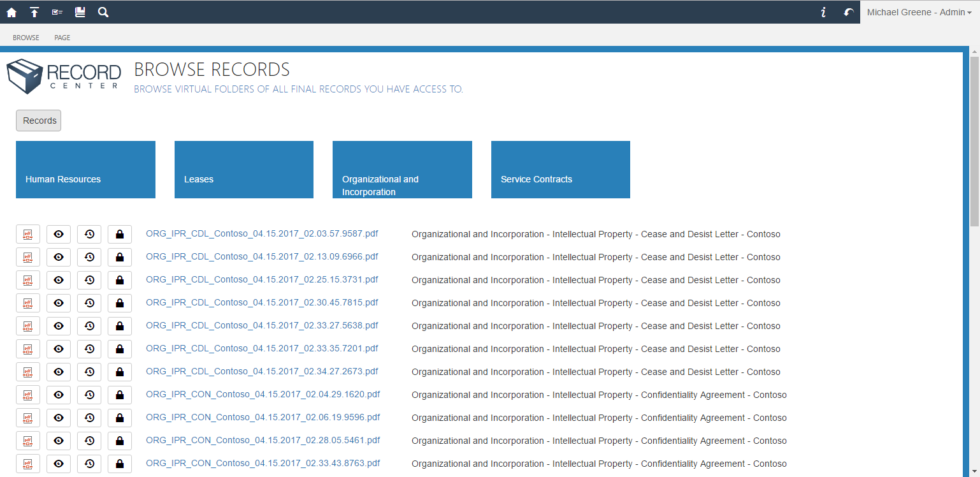Image resolution: width=980 pixels, height=477 pixels.
Task: Open the search magnifier icon
Action: (103, 12)
